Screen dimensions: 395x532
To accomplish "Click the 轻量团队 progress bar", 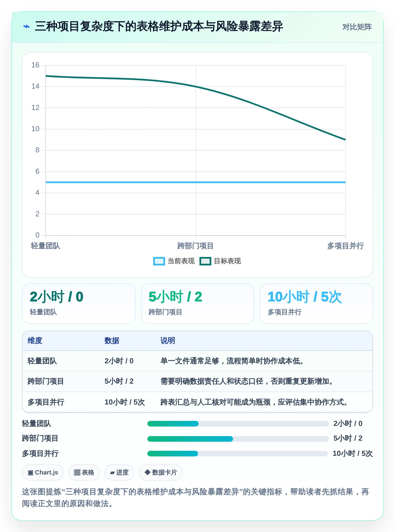I will pyautogui.click(x=238, y=424).
